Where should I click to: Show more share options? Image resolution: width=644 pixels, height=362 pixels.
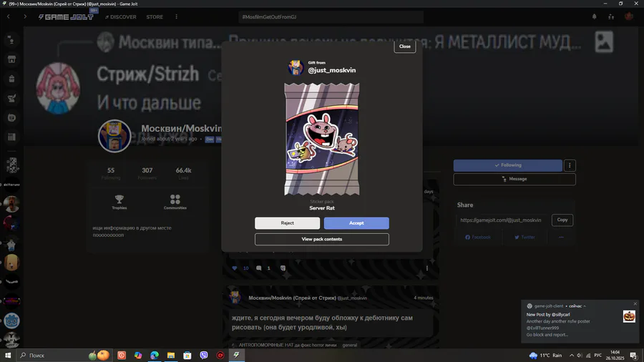coord(560,238)
